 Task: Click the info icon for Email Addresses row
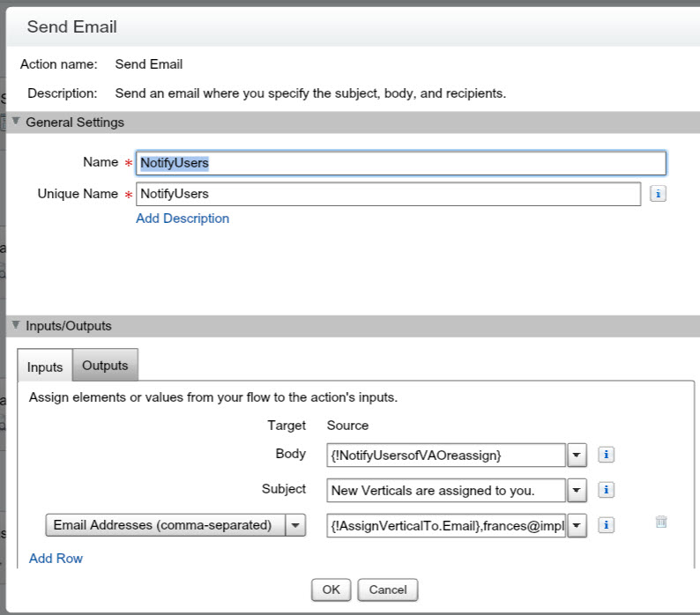[606, 525]
